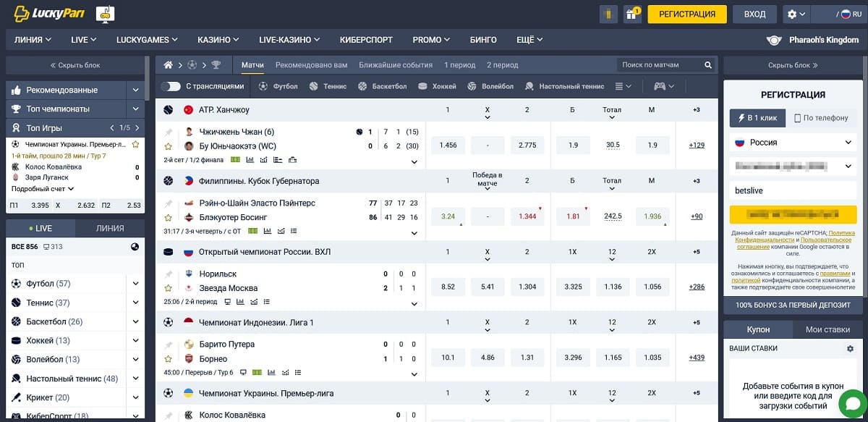
Task: Click the ВХОД login button
Action: [x=754, y=14]
